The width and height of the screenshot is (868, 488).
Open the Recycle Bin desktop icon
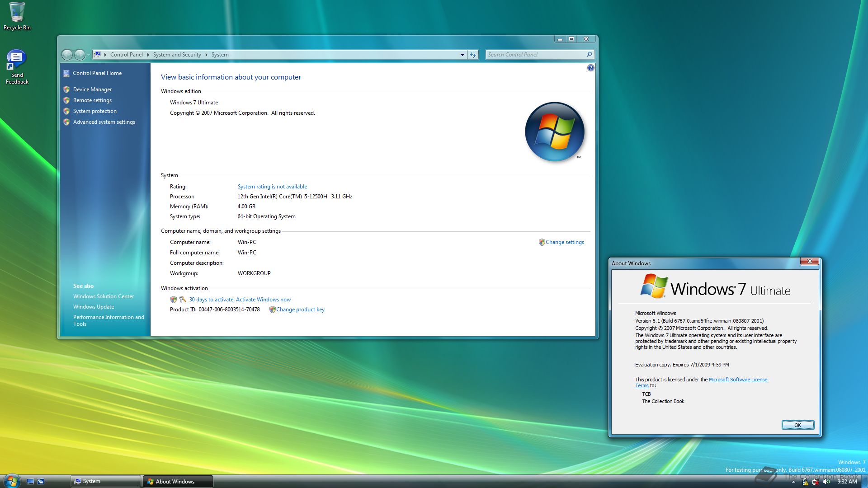pos(17,16)
